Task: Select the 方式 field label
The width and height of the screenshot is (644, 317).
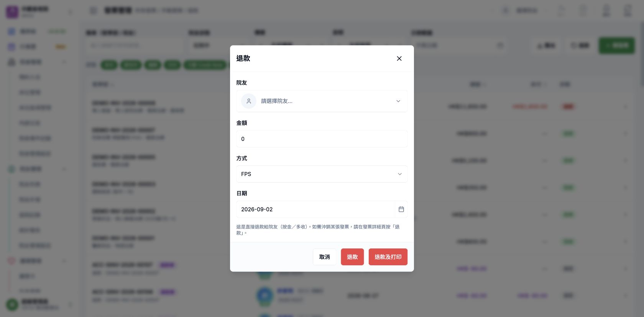Action: [x=242, y=158]
